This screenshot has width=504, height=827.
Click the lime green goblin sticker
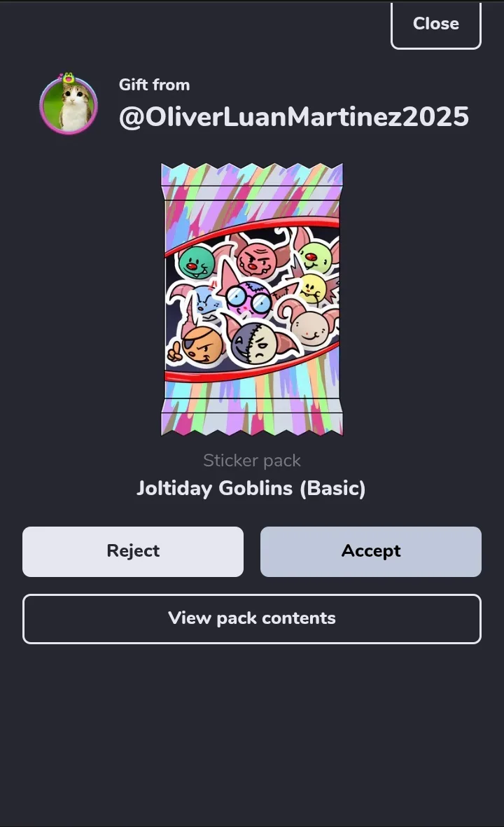coord(316,256)
